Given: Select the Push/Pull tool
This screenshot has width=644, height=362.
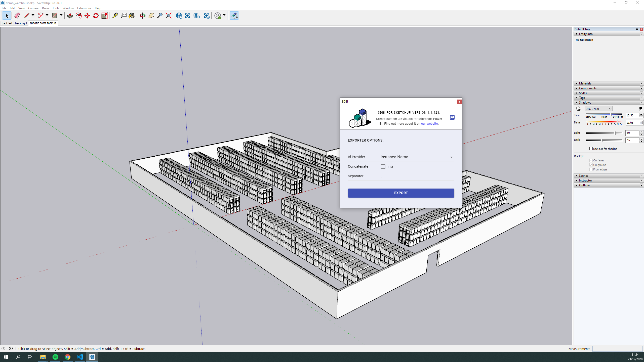Looking at the screenshot, I should tap(70, 16).
